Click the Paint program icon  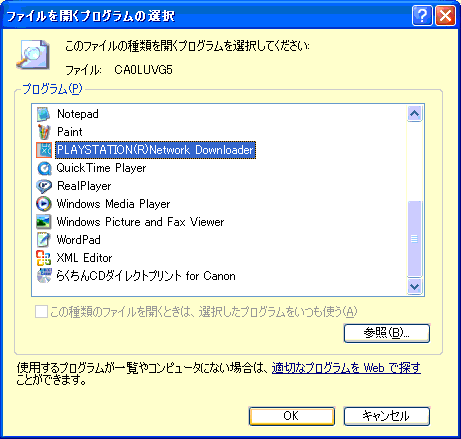[x=44, y=132]
